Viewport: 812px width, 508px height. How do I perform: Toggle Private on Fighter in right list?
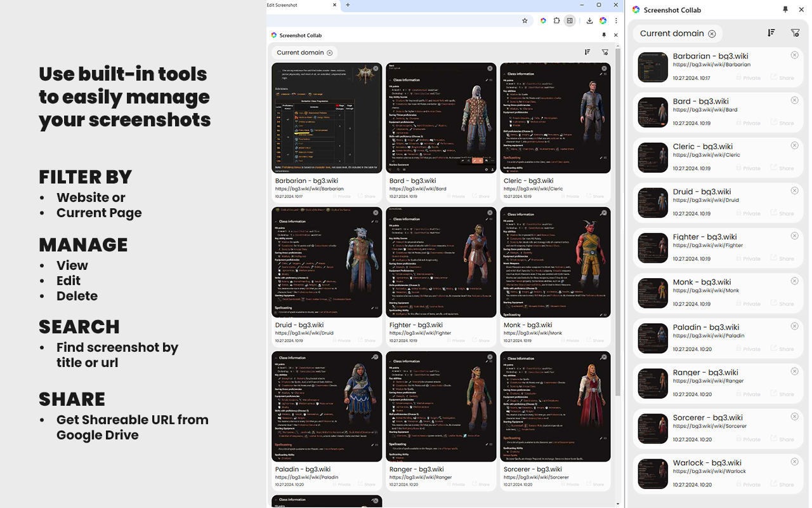748,258
